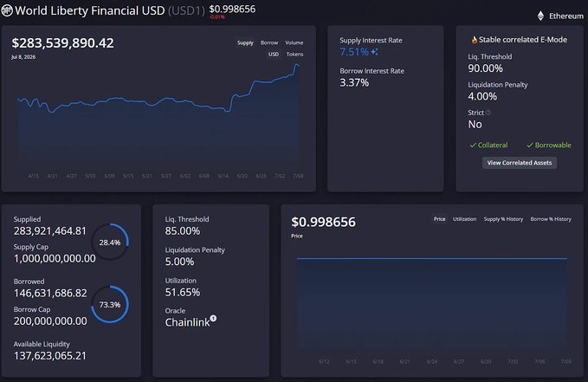588x382 pixels.
Task: Click the 6/21 axis label on price chart
Action: pos(404,362)
